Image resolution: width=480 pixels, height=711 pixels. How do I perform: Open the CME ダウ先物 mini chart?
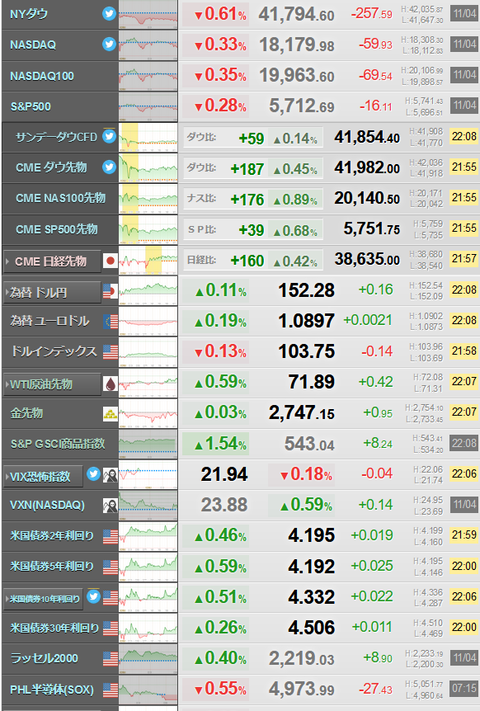tap(148, 168)
